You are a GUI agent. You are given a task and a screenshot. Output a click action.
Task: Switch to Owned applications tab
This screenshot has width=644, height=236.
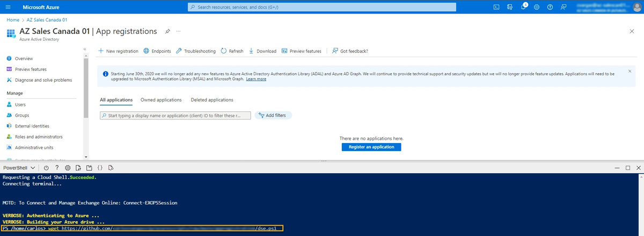coord(161,100)
